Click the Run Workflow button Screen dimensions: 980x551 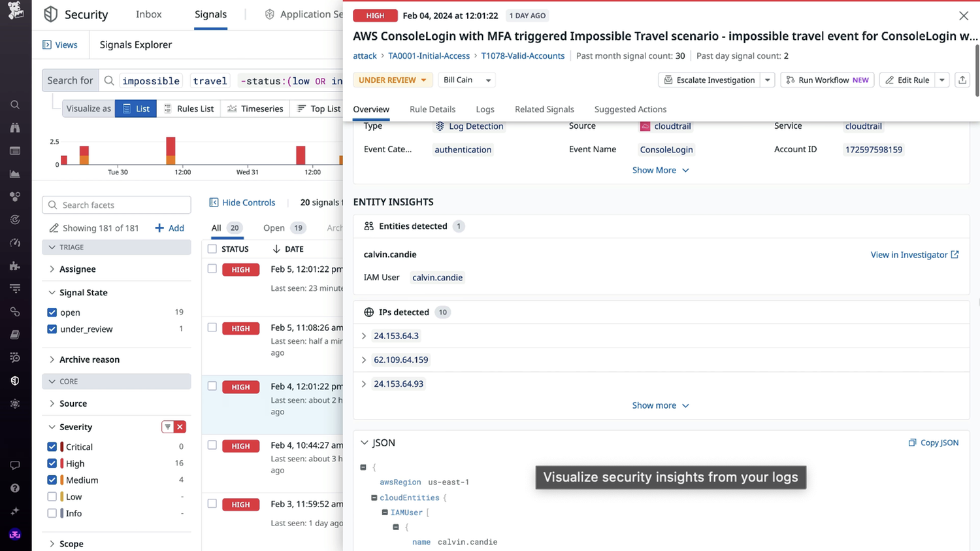tap(827, 80)
